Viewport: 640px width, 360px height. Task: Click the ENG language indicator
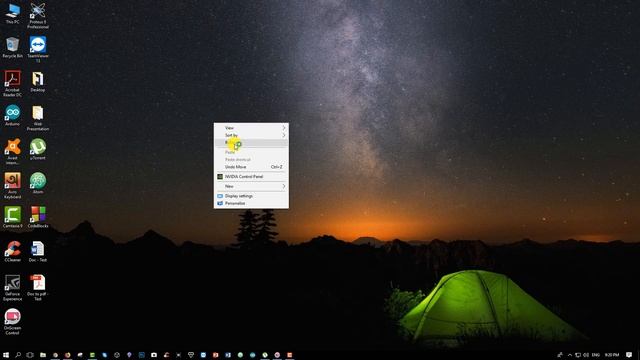click(596, 355)
